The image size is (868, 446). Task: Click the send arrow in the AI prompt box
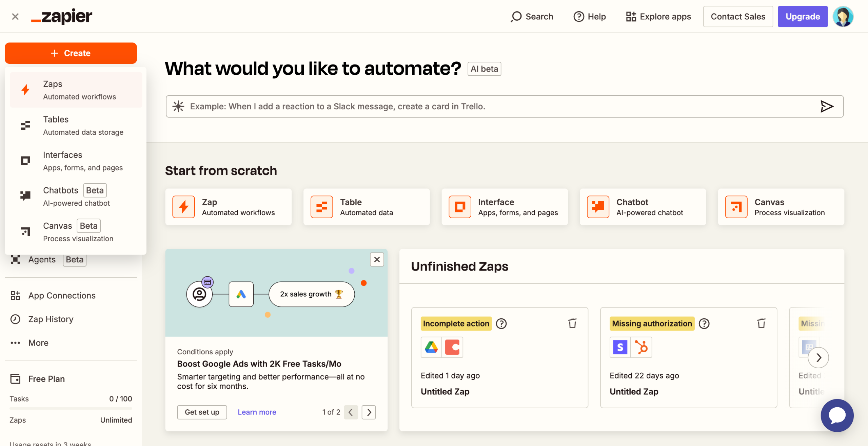pyautogui.click(x=826, y=106)
